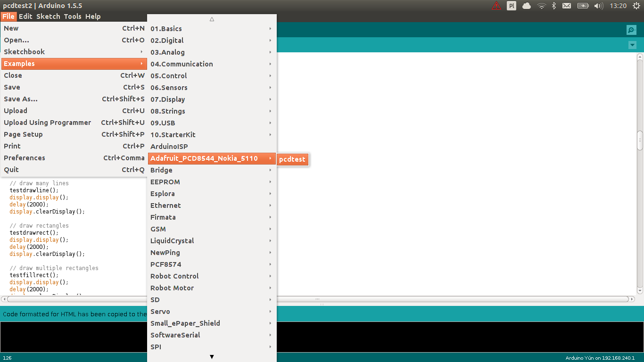Click Save in the File menu
The width and height of the screenshot is (644, 362).
click(x=74, y=87)
